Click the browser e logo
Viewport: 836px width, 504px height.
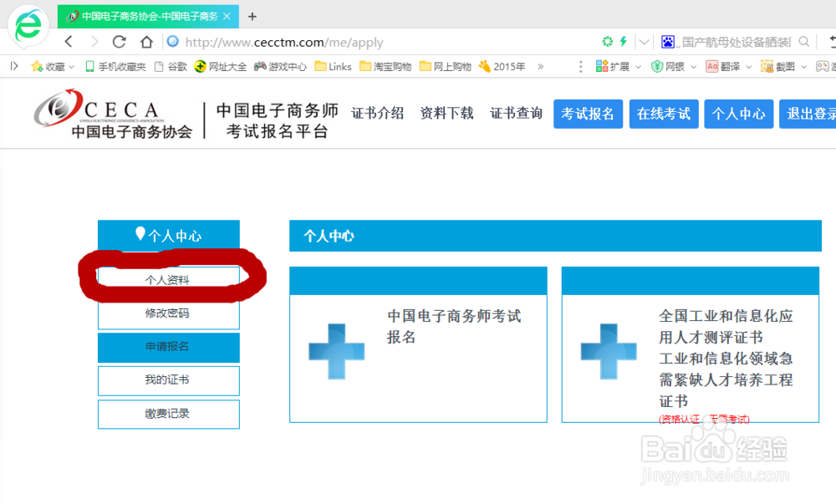28,26
